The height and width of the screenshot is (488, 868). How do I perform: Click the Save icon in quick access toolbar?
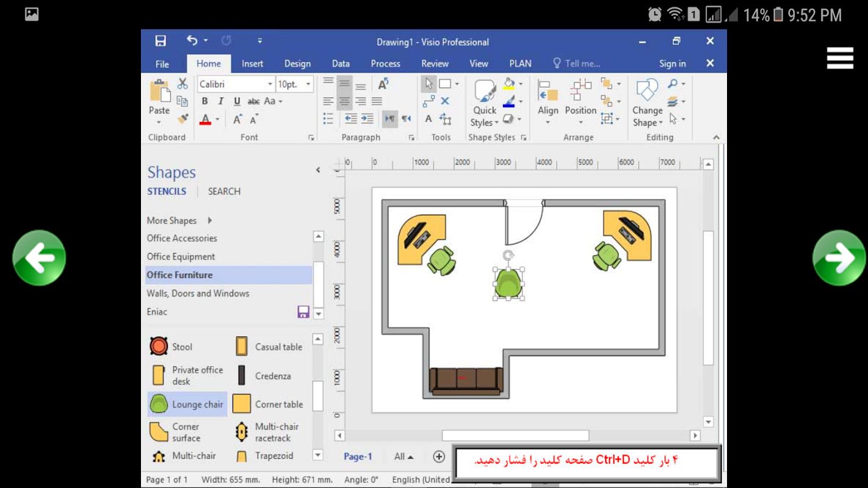click(x=161, y=41)
